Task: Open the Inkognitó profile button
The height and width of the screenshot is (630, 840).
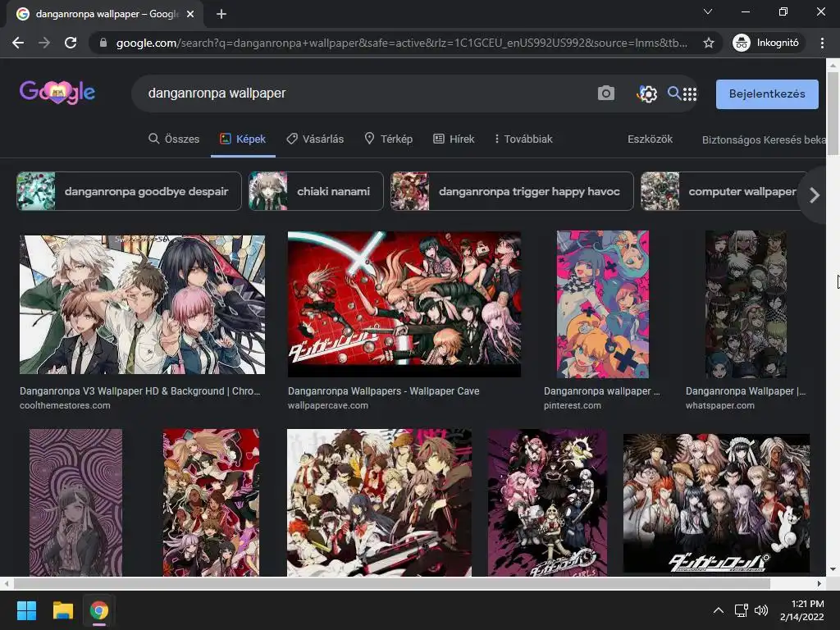Action: point(767,43)
